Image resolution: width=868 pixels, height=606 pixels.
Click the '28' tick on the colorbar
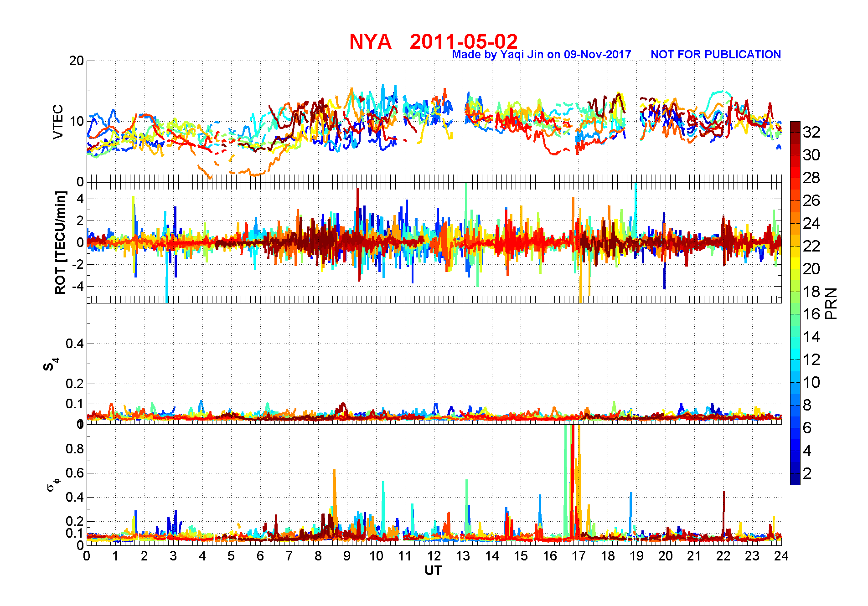tap(811, 178)
